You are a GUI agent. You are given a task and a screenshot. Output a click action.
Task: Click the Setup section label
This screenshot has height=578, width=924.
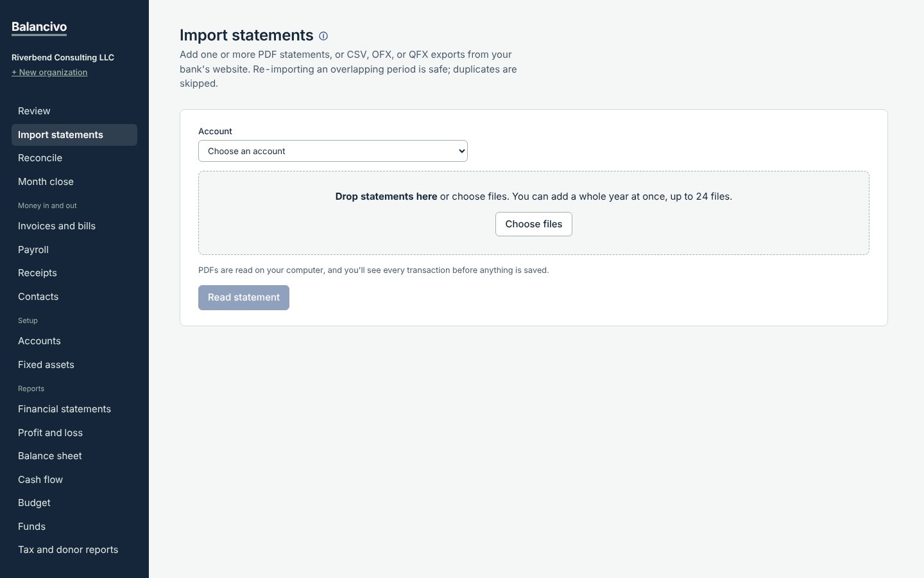coord(28,320)
